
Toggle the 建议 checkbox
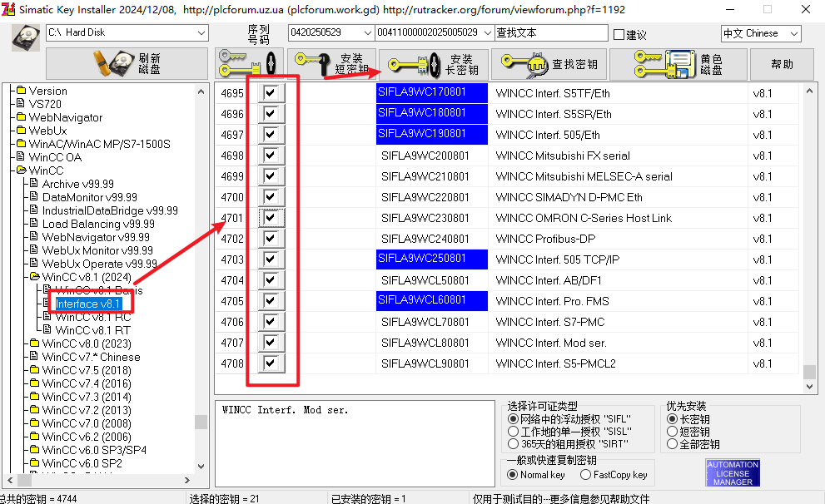coord(619,34)
